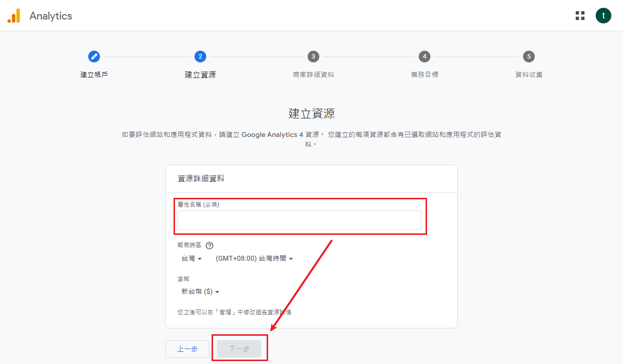The image size is (623, 364).
Task: Click the 資料收集 step label
Action: click(x=529, y=74)
